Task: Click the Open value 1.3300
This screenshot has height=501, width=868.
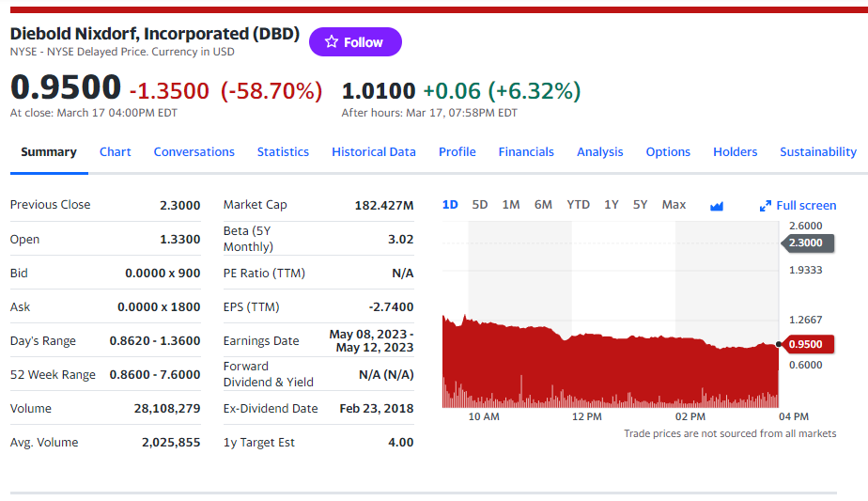Action: pyautogui.click(x=180, y=240)
